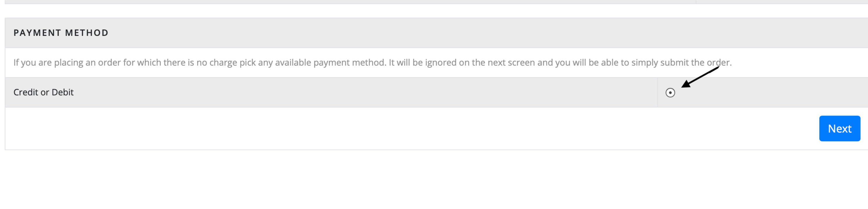Click the word Debit in the payment row
868x209 pixels.
[x=63, y=92]
